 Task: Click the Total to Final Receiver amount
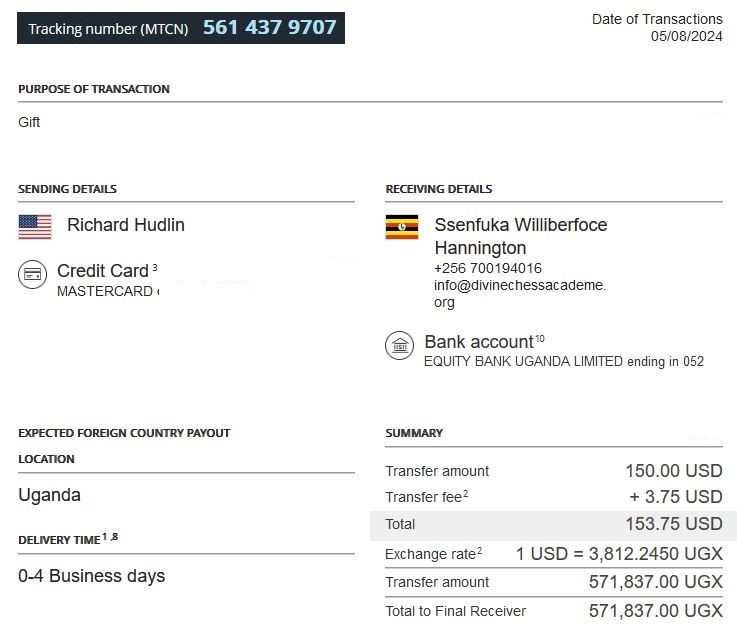pos(655,610)
